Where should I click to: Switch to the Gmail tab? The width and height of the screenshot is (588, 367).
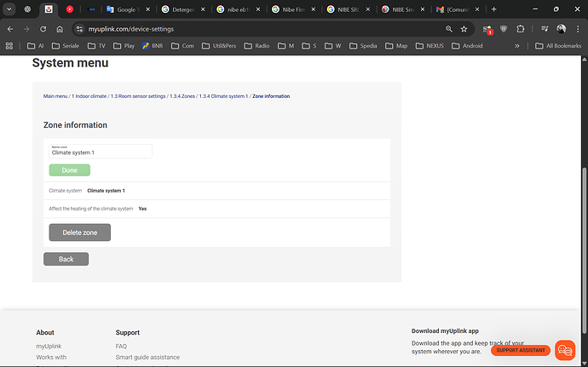[x=458, y=9]
